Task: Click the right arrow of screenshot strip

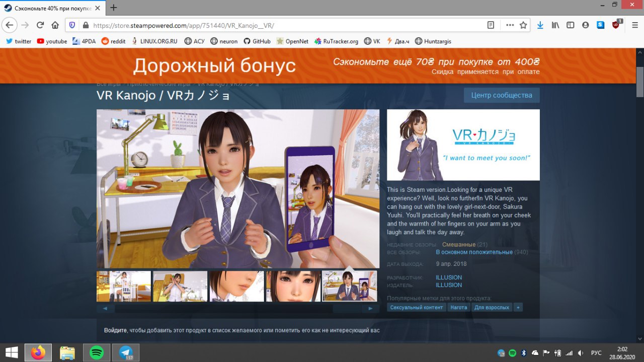Action: point(371,308)
